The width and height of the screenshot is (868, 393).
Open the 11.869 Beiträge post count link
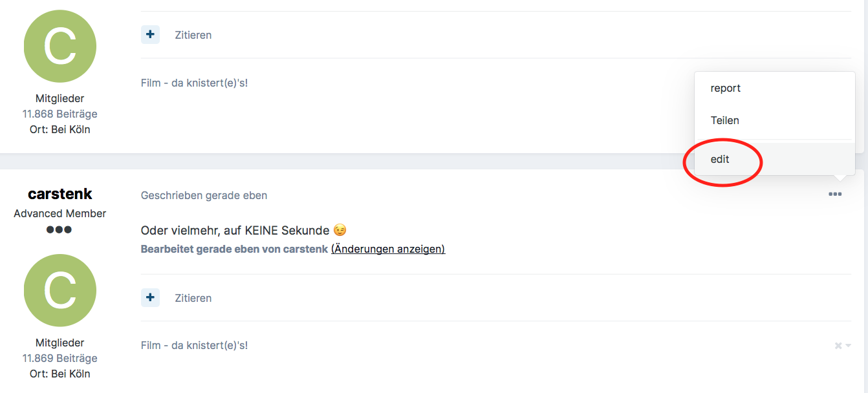coord(60,358)
